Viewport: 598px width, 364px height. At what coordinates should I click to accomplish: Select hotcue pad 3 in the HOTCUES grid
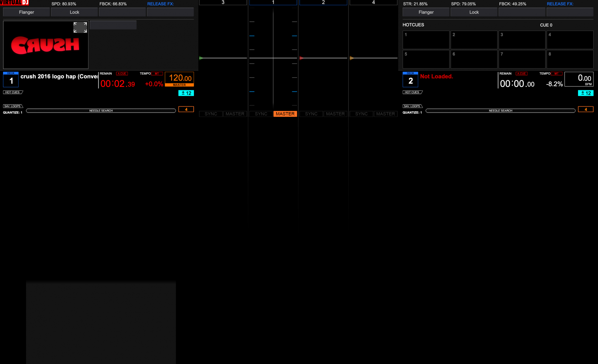tap(522, 40)
